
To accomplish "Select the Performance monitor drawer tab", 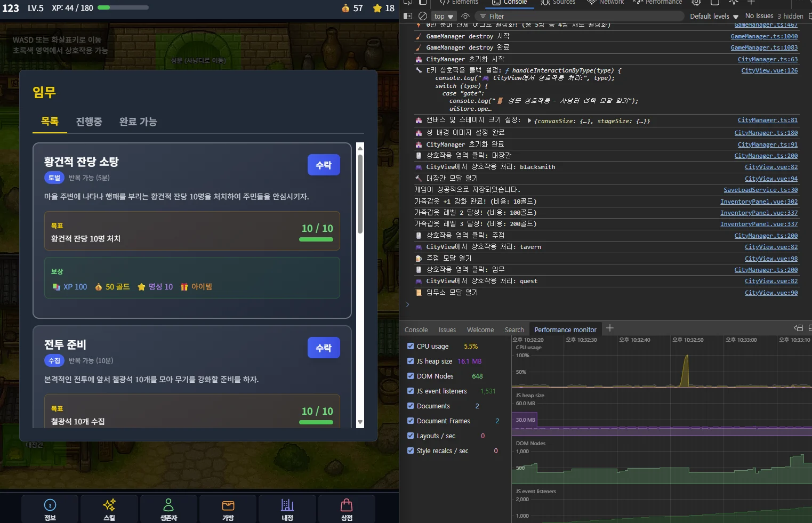I will point(566,329).
